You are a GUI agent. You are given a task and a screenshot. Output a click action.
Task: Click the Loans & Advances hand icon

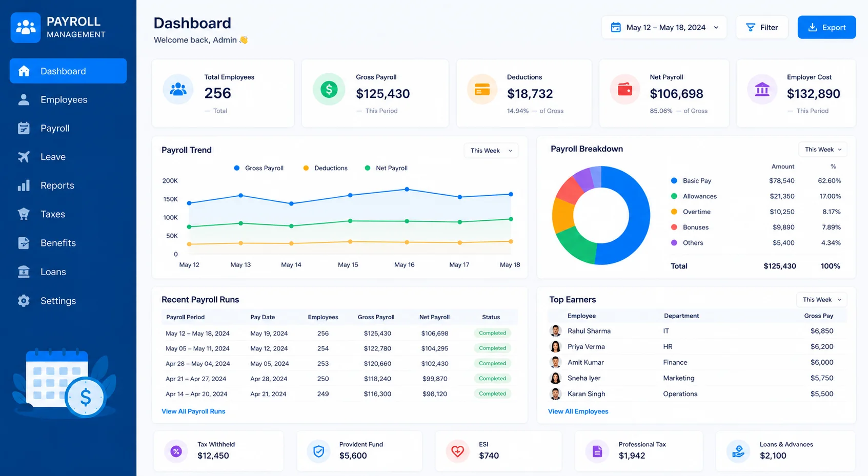point(738,451)
